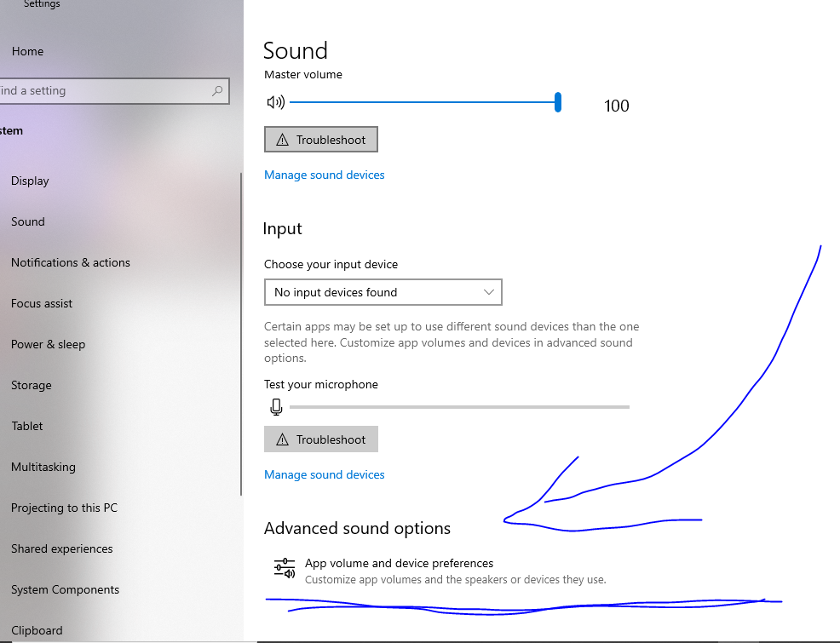
Task: Open Multitasking settings page
Action: (x=43, y=467)
